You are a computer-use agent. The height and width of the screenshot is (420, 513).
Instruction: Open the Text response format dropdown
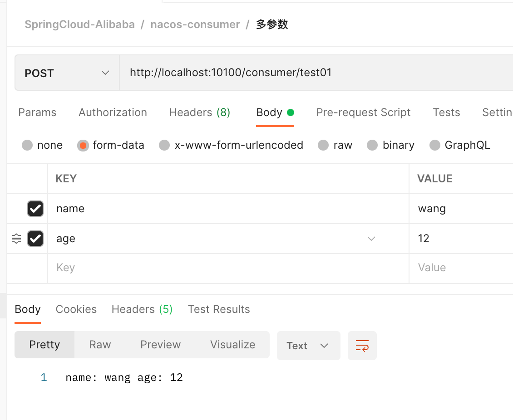tap(308, 346)
